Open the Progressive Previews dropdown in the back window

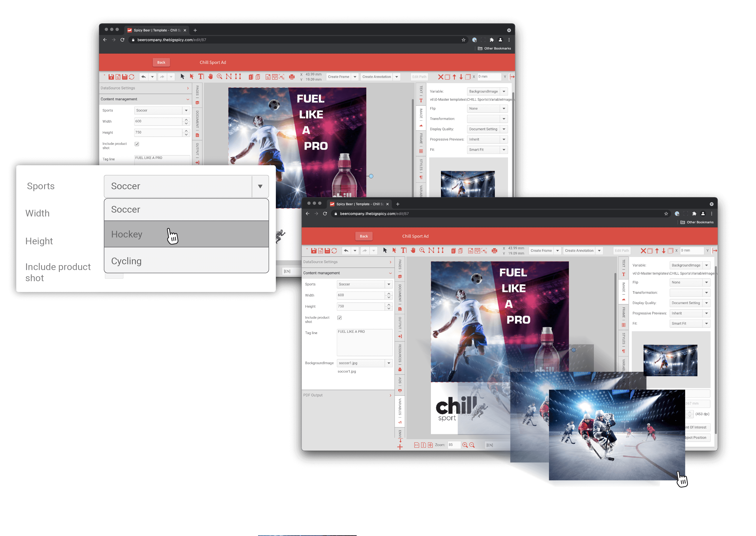[x=487, y=139]
